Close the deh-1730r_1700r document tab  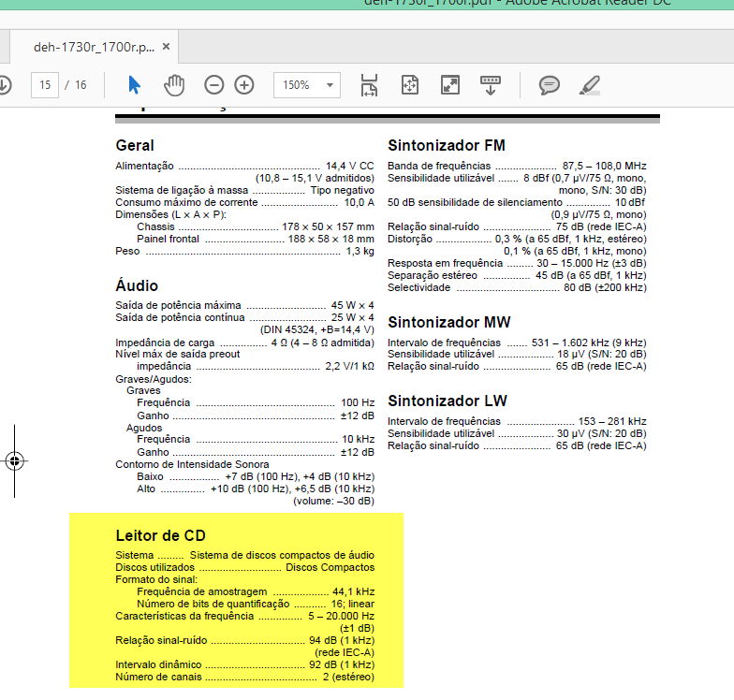(166, 47)
